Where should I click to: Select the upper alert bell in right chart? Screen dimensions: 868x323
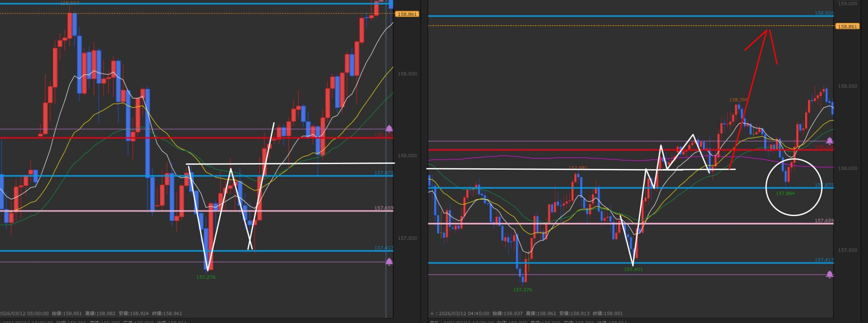pyautogui.click(x=829, y=140)
